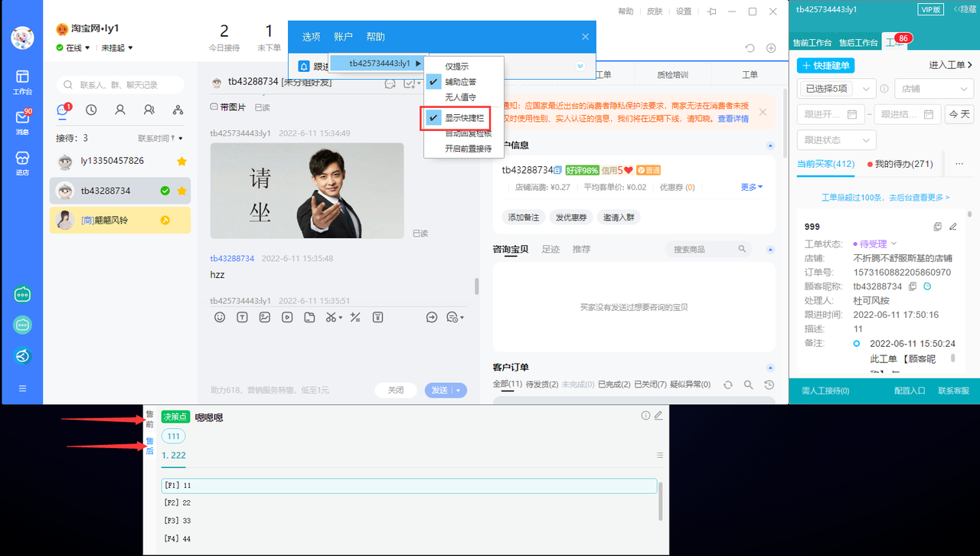Screen dimensions: 980x556
Task: Open the 选项 menu
Action: pos(312,37)
